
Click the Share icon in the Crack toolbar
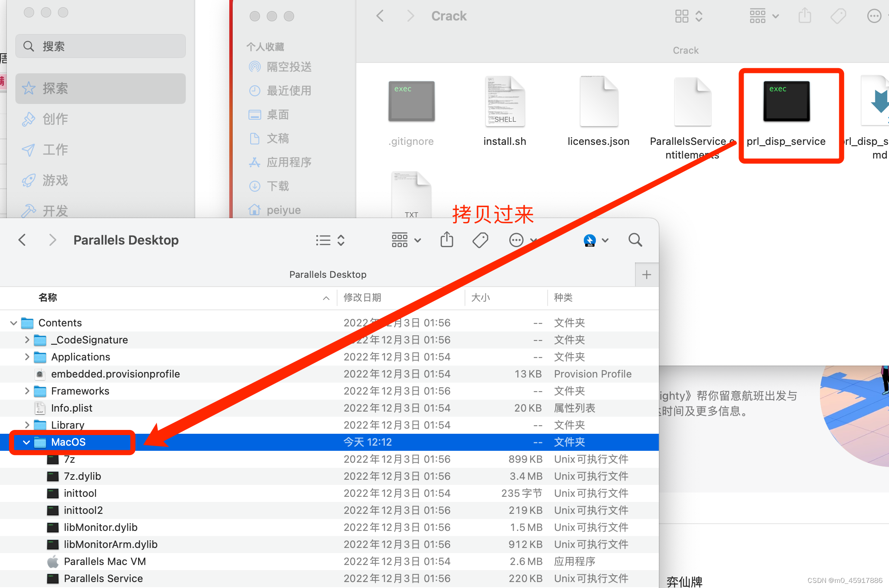point(805,16)
